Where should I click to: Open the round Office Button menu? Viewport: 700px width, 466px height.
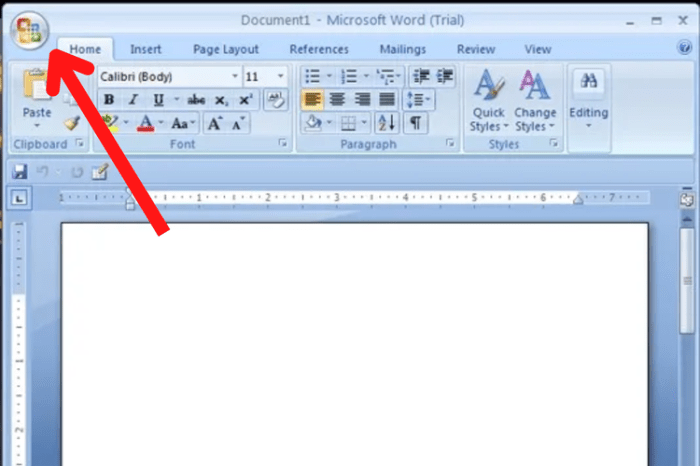pos(29,30)
